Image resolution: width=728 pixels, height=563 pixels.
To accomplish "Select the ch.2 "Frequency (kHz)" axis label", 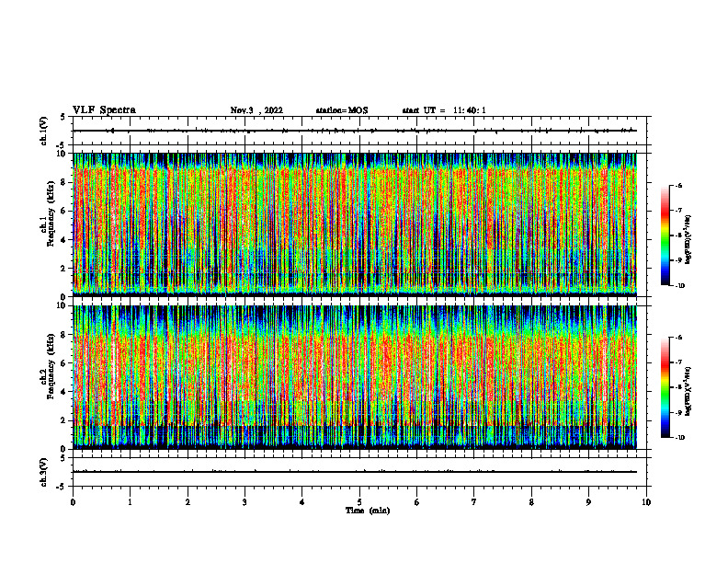I will click(50, 366).
